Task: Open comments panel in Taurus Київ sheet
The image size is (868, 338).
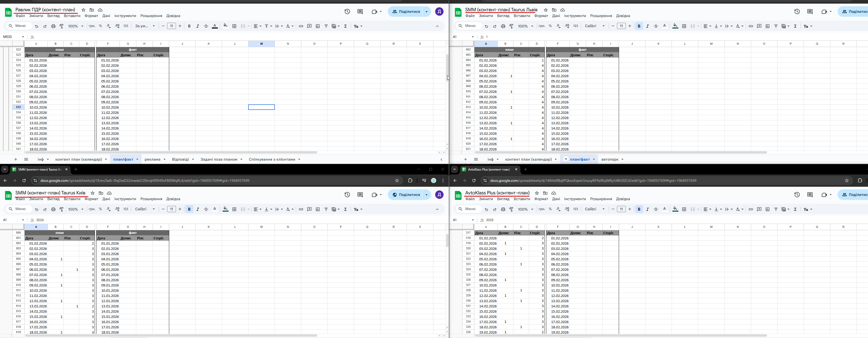Action: 360,195
